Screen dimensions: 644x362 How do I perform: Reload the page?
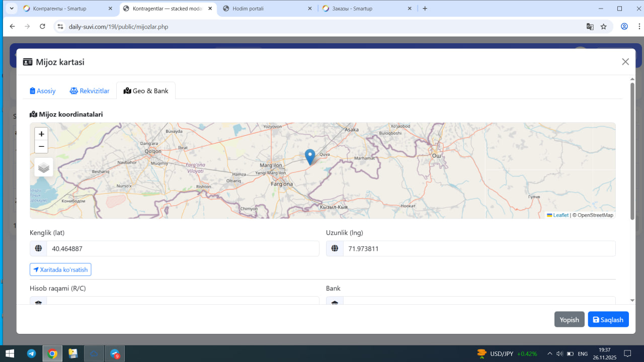point(42,27)
